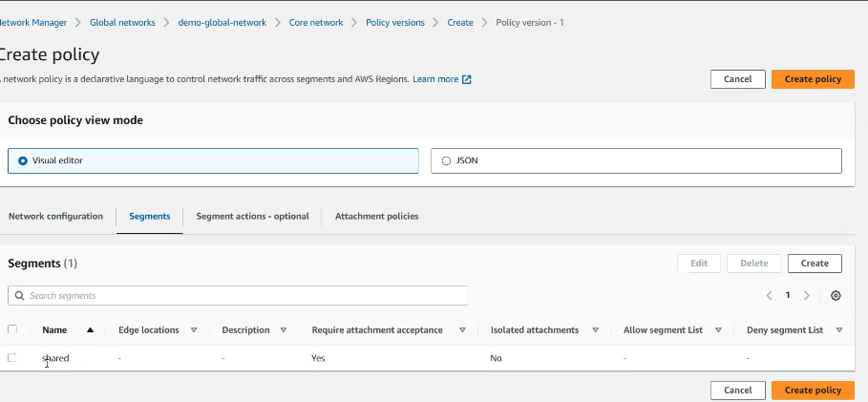Open Edge locations column filter arrow
868x402 pixels.
[x=194, y=330]
